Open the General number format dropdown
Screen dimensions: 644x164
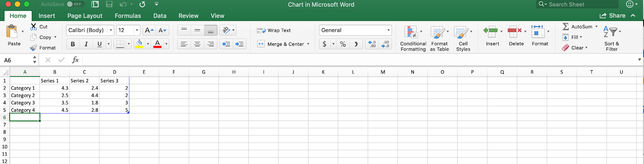click(x=388, y=30)
